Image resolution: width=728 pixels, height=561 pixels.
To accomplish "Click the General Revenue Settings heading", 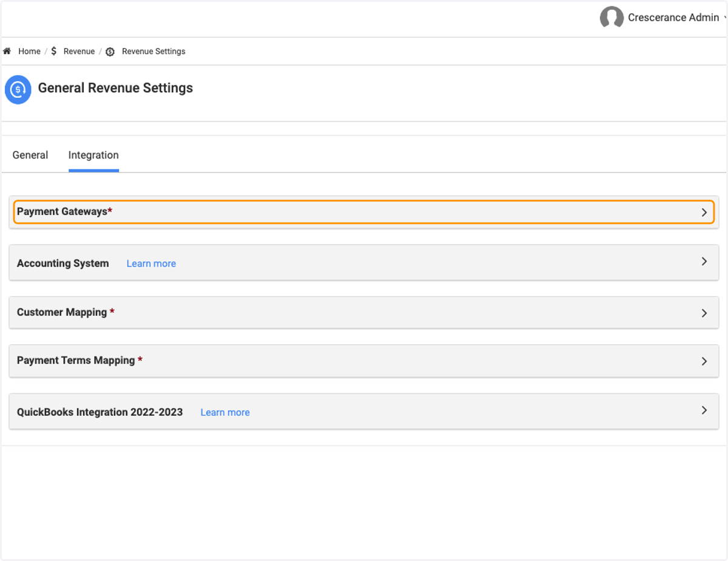I will coord(115,88).
